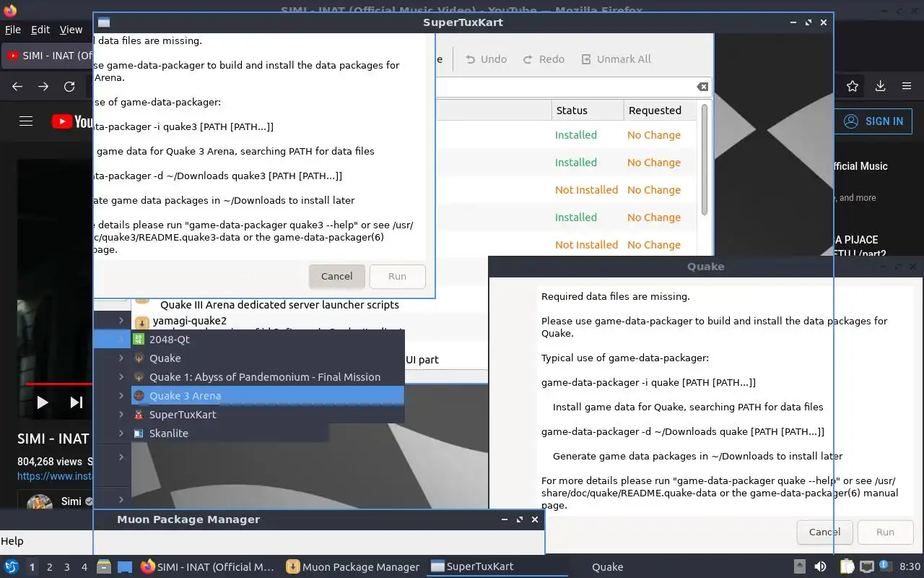Open the Firefox File menu

pyautogui.click(x=13, y=30)
